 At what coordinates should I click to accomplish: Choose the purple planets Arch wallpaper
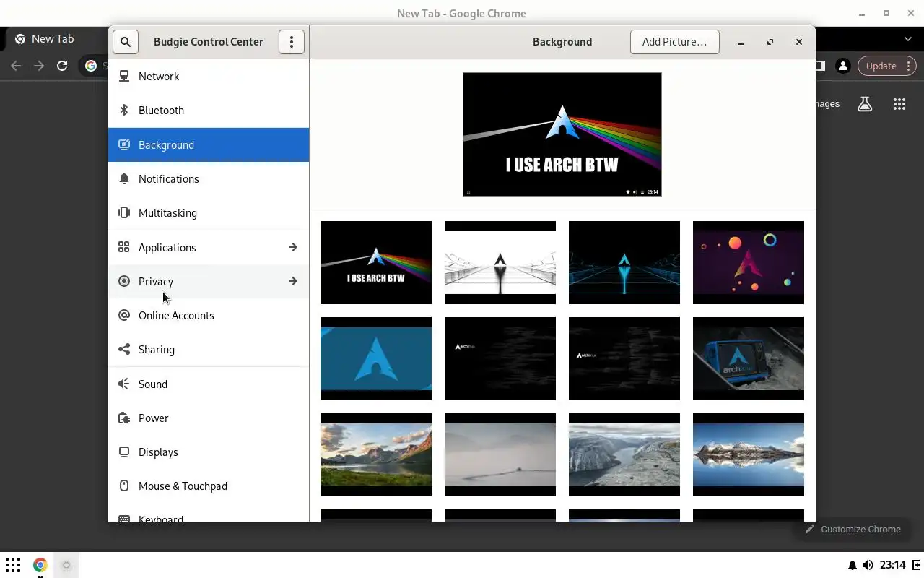[749, 262]
